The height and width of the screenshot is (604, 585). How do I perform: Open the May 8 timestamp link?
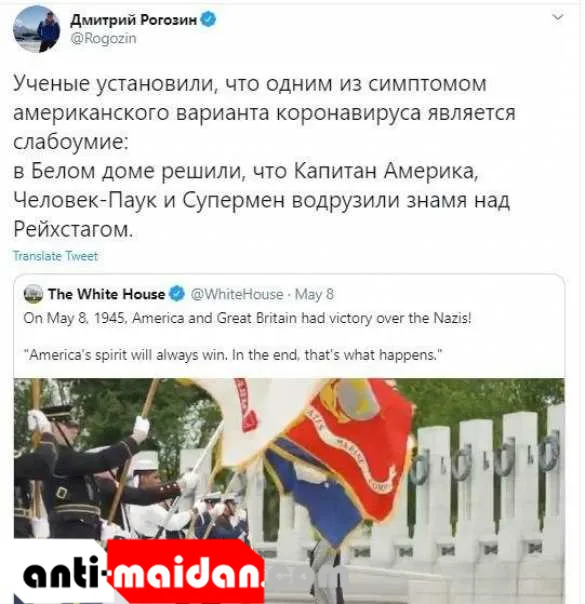(314, 294)
